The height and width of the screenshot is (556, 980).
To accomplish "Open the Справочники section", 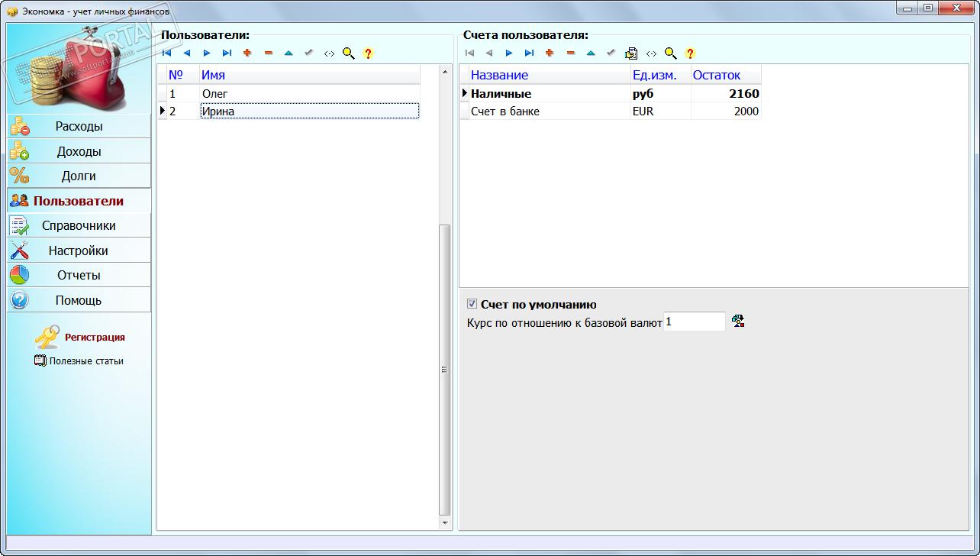I will pos(79,225).
